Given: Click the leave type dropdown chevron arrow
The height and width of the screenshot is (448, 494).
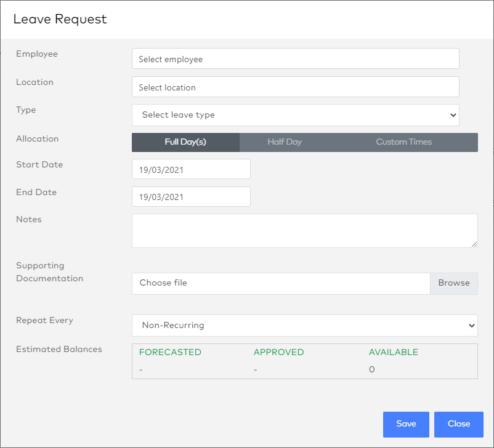Looking at the screenshot, I should (454, 115).
